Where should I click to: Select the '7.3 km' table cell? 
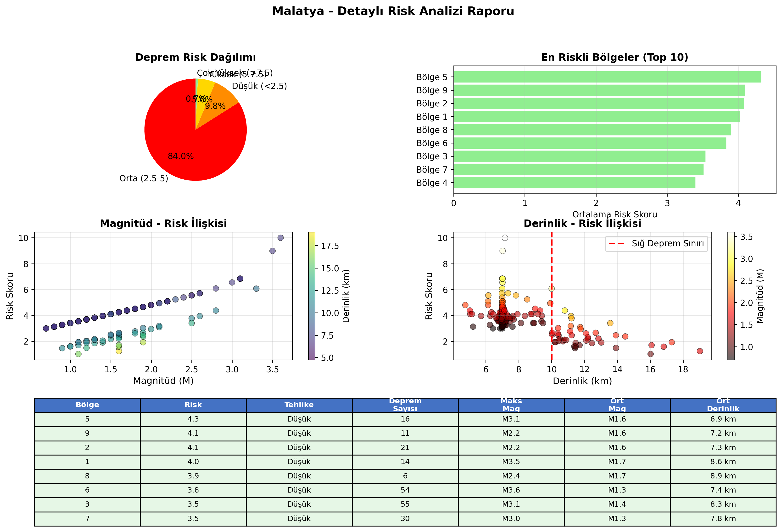coord(723,448)
